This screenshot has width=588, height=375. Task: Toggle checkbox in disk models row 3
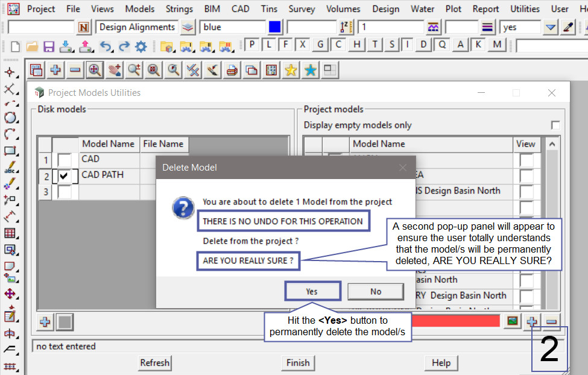65,192
